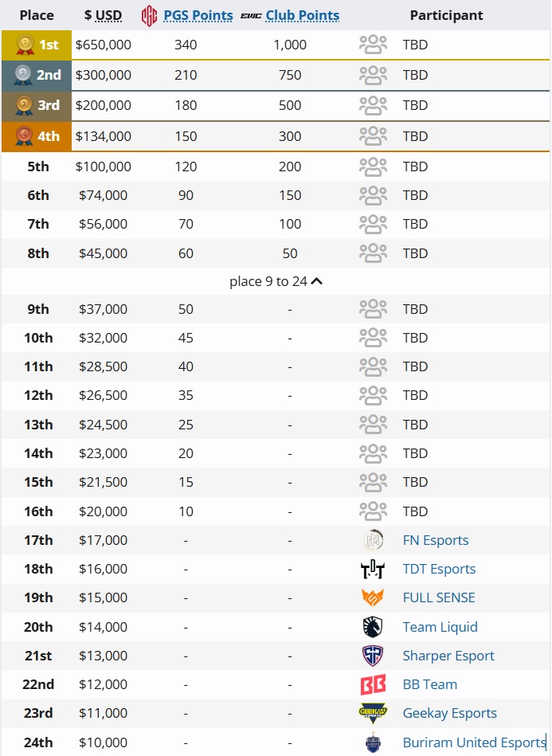Open the Team Liquid team page
This screenshot has height=756, width=552.
440,627
